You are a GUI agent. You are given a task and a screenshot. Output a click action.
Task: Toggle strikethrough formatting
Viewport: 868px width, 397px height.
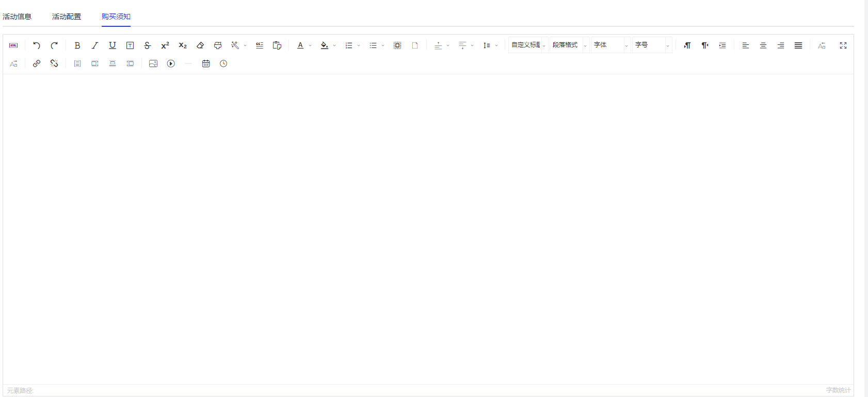click(x=148, y=45)
